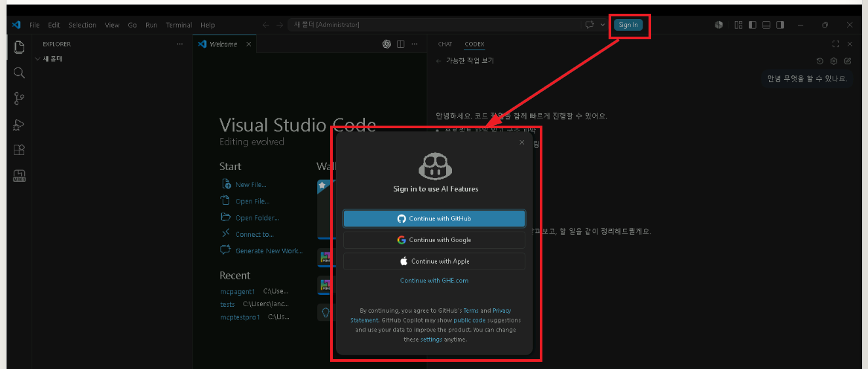Switch to the CODEX tab
Screen dimensions: 868x369
point(474,44)
